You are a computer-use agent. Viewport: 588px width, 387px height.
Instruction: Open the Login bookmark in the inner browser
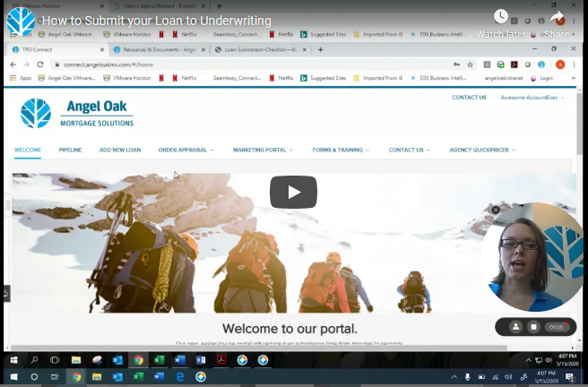click(542, 78)
